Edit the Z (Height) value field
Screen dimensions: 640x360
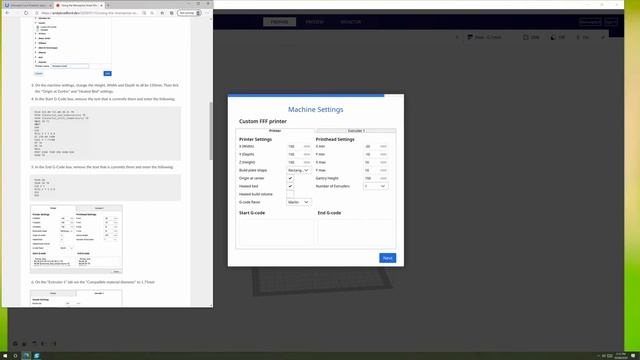298,162
